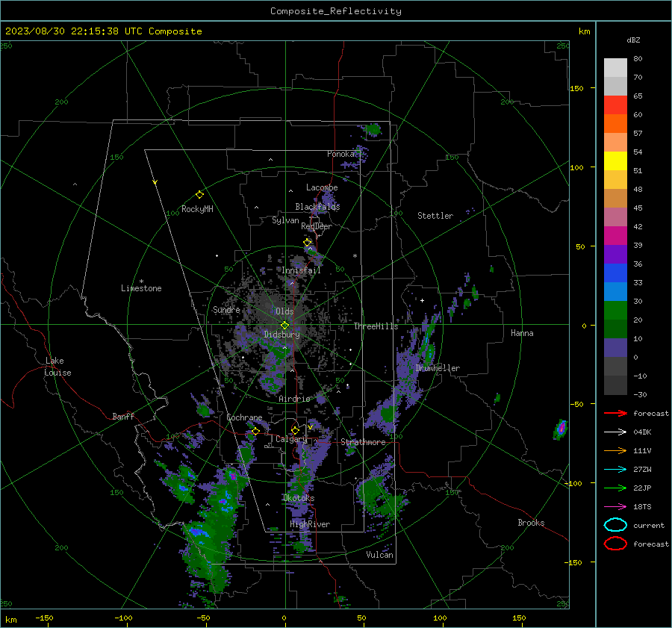Click the red forecast ellipse icon

[615, 544]
